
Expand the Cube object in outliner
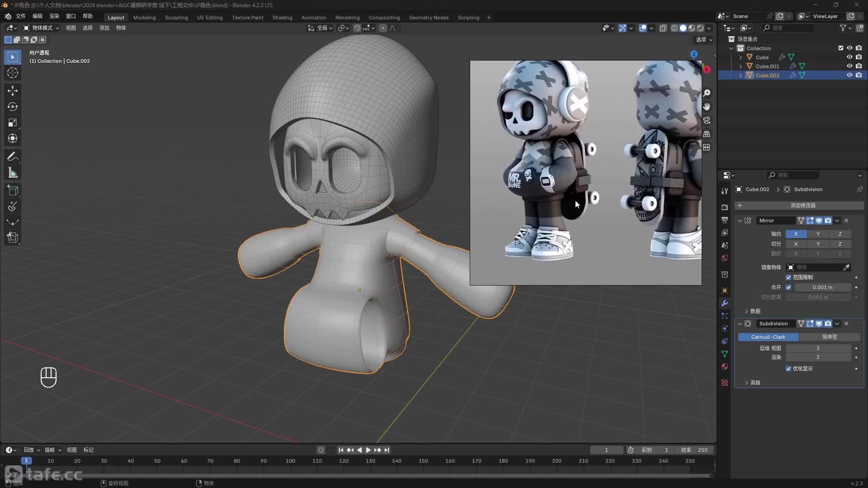click(741, 57)
